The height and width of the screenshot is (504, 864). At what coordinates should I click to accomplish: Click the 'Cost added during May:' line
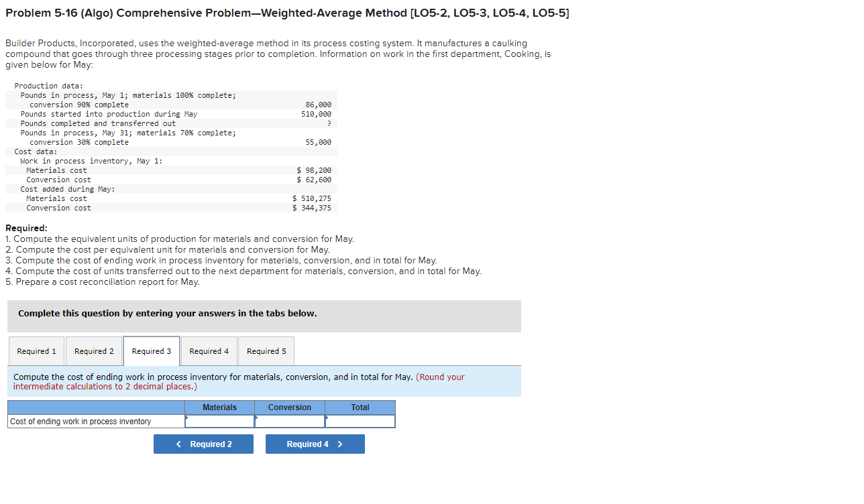pyautogui.click(x=68, y=190)
